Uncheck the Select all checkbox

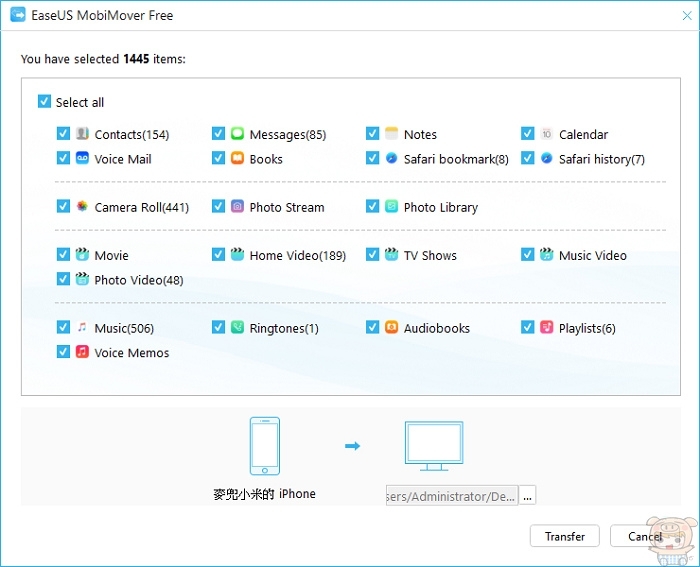pyautogui.click(x=44, y=102)
